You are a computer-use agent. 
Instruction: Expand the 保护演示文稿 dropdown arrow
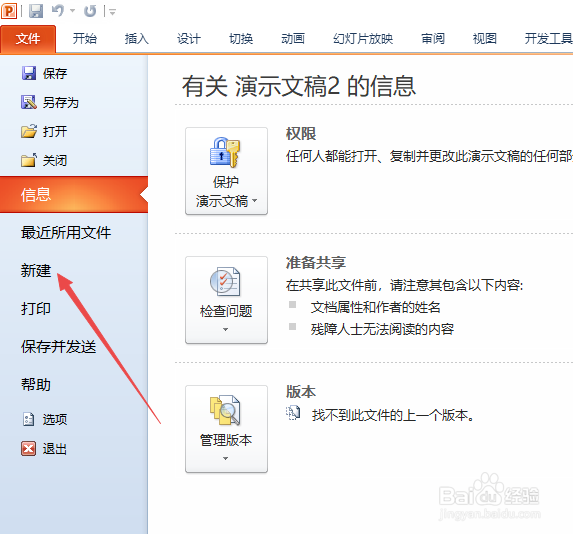[255, 200]
